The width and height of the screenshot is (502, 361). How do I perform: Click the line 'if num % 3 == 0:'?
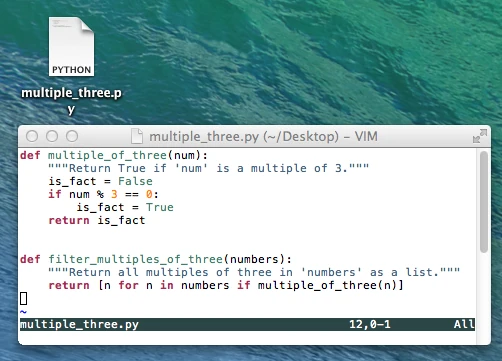coord(103,194)
